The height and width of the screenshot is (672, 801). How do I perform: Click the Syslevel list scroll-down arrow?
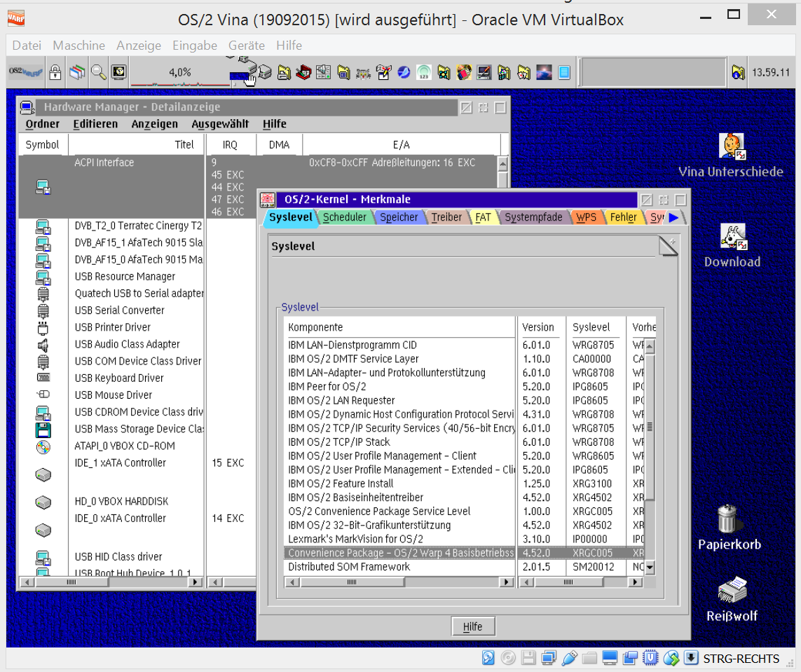[x=650, y=568]
